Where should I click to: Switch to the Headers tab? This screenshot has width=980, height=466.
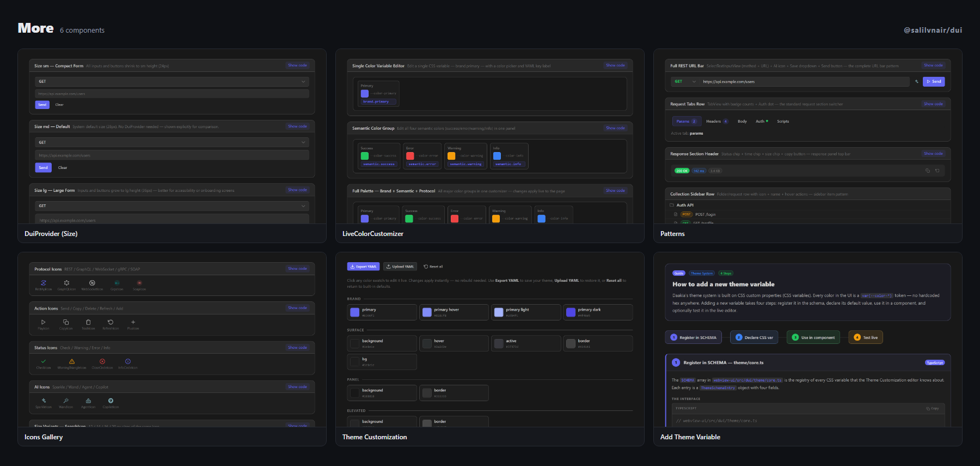click(716, 122)
